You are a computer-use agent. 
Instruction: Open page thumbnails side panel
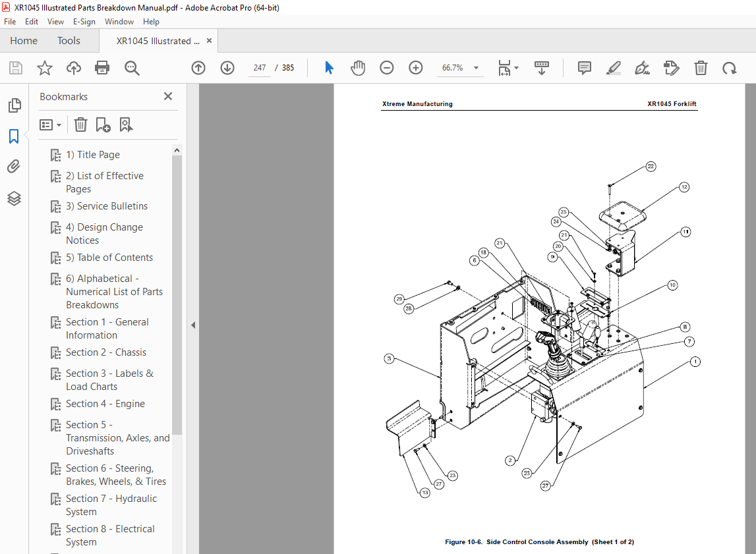15,105
